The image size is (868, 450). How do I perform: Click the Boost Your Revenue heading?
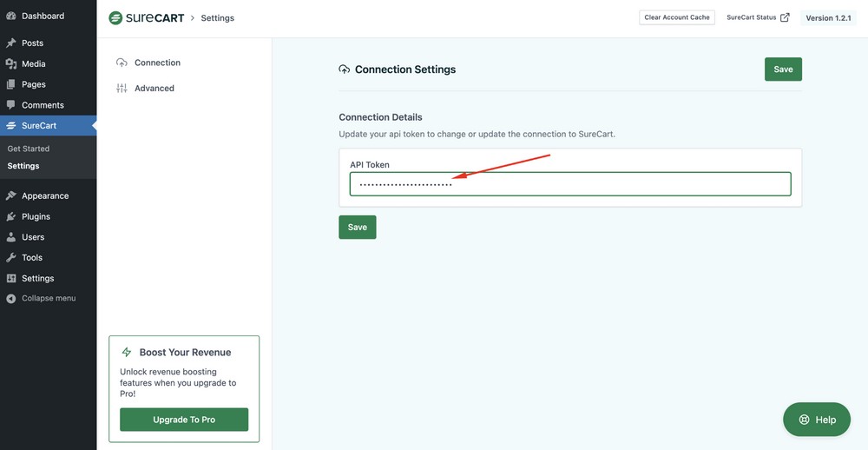click(186, 353)
